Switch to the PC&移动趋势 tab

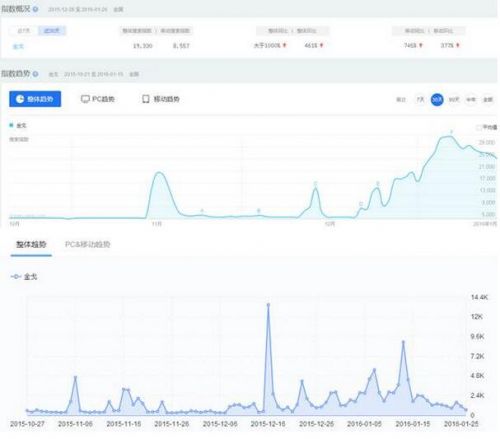tap(87, 244)
